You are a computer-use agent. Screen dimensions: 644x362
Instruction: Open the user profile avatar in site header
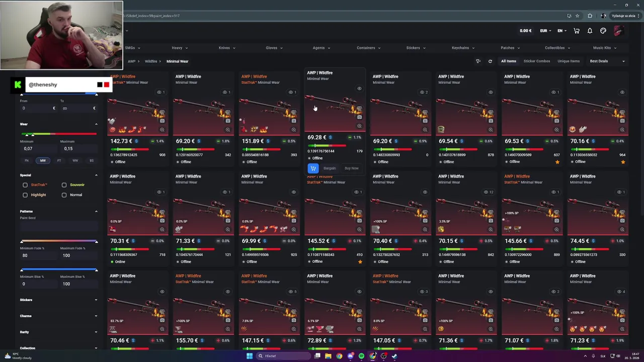tap(618, 31)
